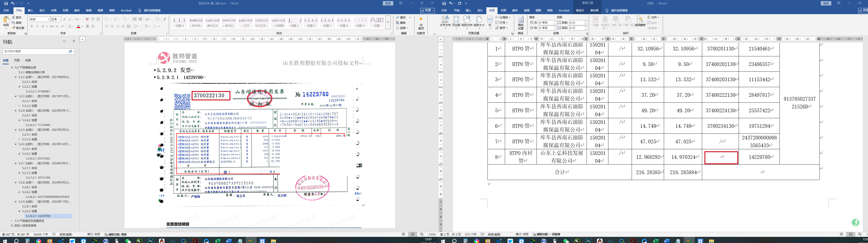Viewport: 868px width, 243px height.
Task: Open the 断字 hyphenation dropdown
Action: pyautogui.click(x=502, y=28)
